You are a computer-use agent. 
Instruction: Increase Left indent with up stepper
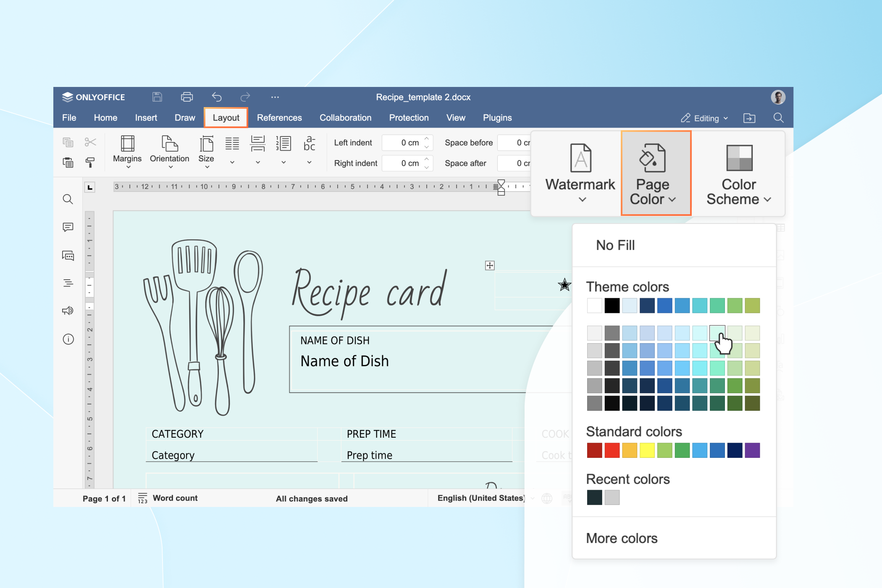point(427,139)
